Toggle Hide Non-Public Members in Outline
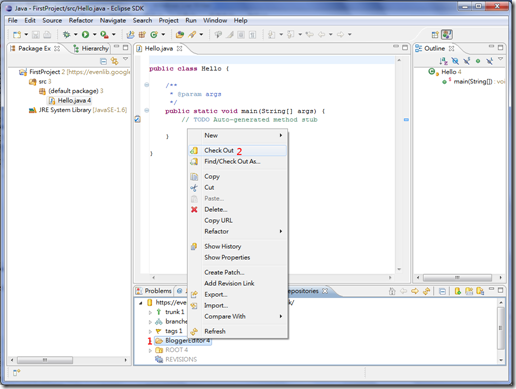 (478, 61)
